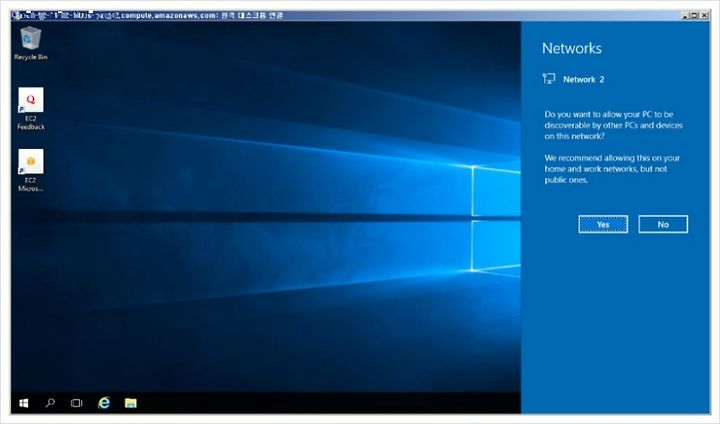Open File Explorer from the taskbar

130,403
